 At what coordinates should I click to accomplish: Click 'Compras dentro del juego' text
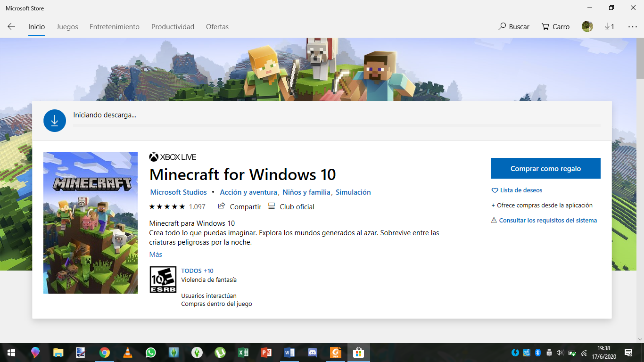point(216,304)
